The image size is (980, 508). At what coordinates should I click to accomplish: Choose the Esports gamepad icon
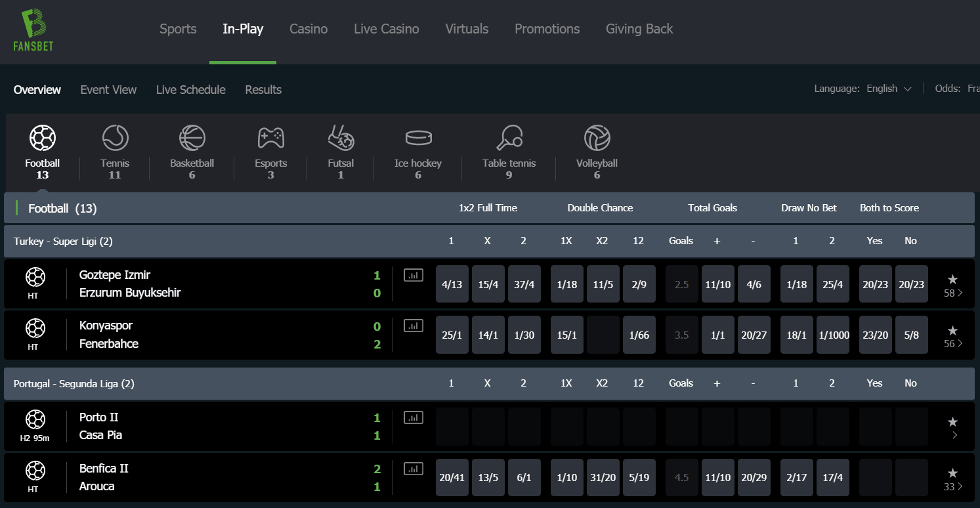270,138
